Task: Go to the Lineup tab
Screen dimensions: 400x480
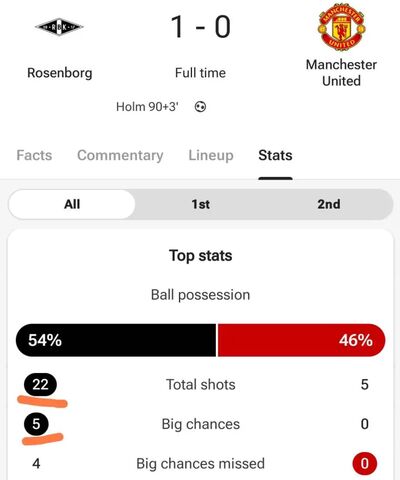Action: click(x=211, y=155)
